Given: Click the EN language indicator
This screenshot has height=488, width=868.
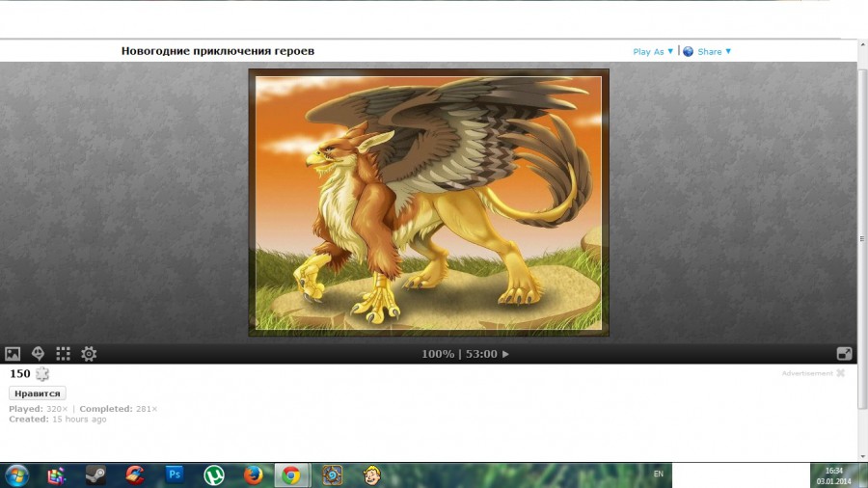Looking at the screenshot, I should coord(658,474).
